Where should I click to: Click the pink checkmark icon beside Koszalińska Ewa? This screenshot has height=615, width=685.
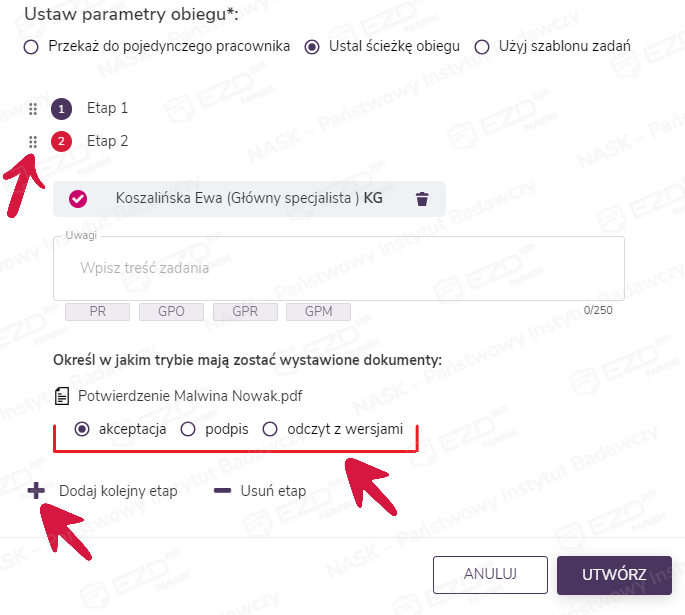click(78, 199)
